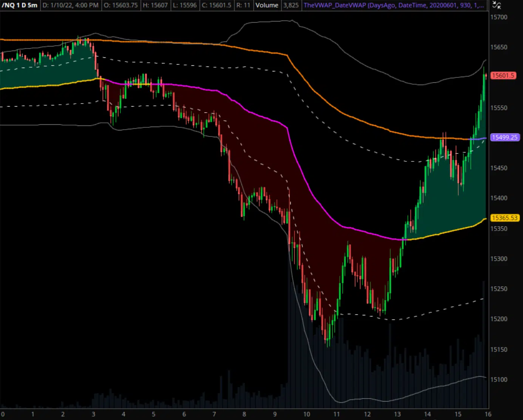Viewport: 523px width, 420px height.
Task: Click the close value C: 15601.5
Action: tap(217, 5)
